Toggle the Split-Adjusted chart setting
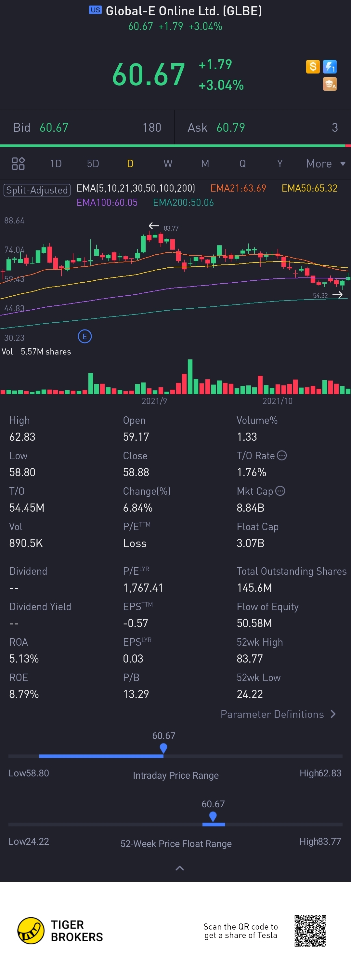The image size is (351, 980). coord(37,190)
